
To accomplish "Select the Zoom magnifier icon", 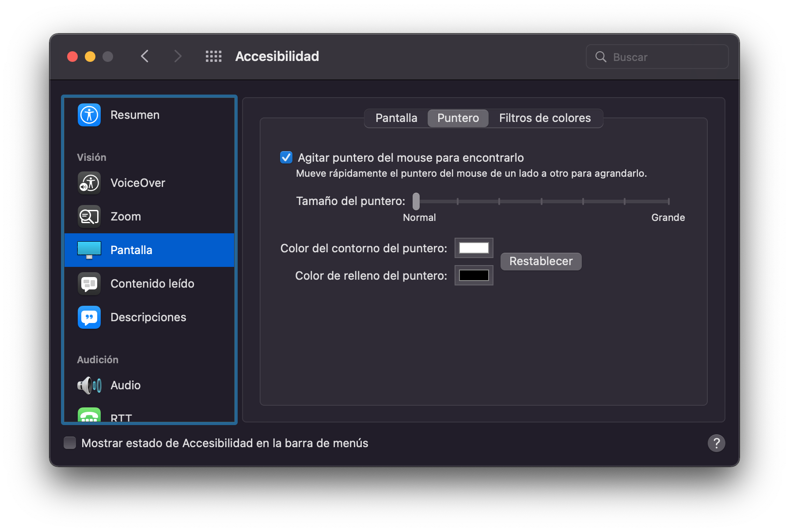I will [89, 217].
